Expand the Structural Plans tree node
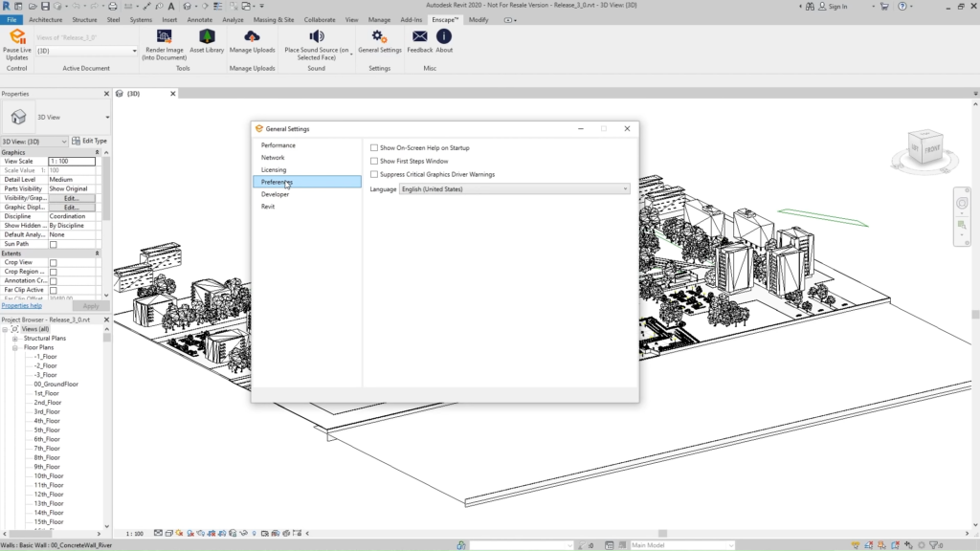Screen dimensions: 980x551 (15, 339)
